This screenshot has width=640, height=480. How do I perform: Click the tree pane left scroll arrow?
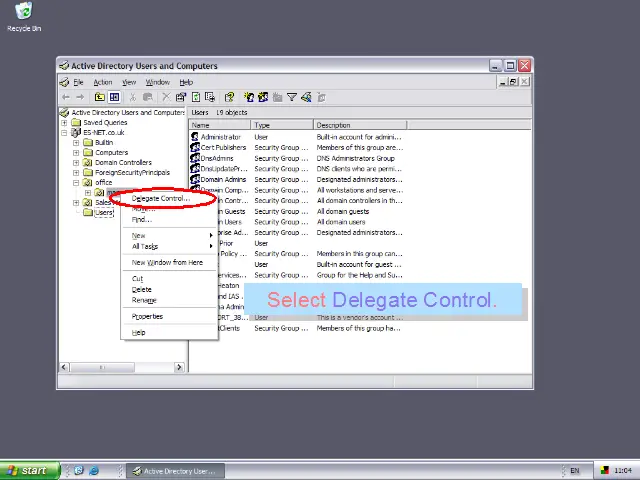point(64,367)
